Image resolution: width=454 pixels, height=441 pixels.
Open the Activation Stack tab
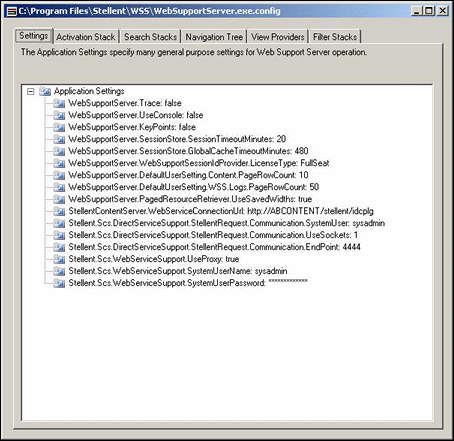tap(86, 37)
